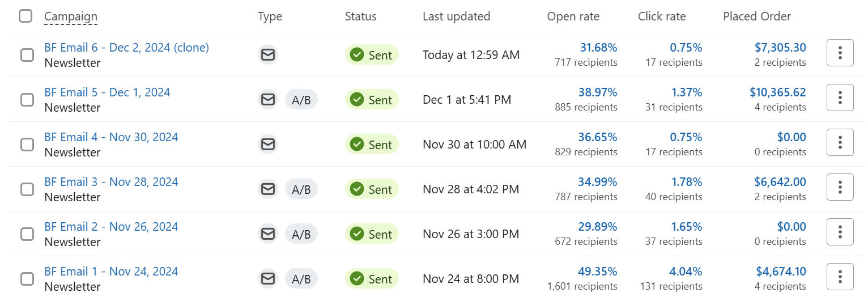This screenshot has width=868, height=301.
Task: Click the A/B badge for BF Email 5
Action: pos(301,100)
